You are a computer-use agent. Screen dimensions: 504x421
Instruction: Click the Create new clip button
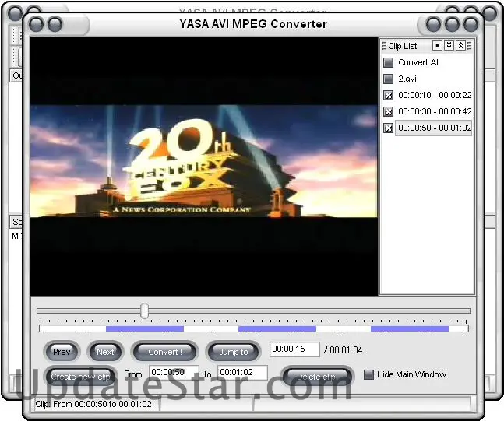pyautogui.click(x=80, y=377)
